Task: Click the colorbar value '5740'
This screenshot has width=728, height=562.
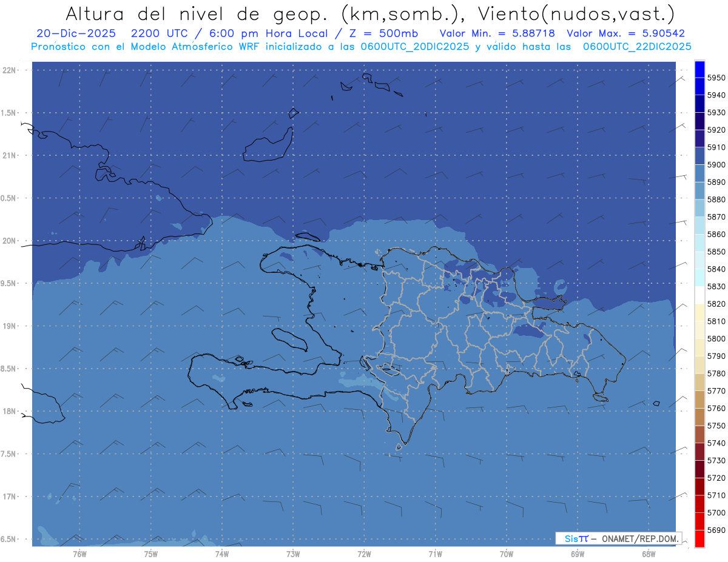Action: pyautogui.click(x=716, y=443)
